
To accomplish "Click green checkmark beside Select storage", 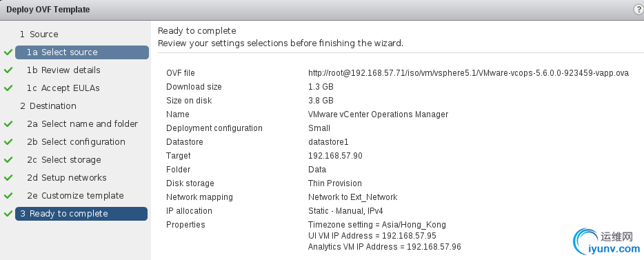I will pyautogui.click(x=8, y=160).
